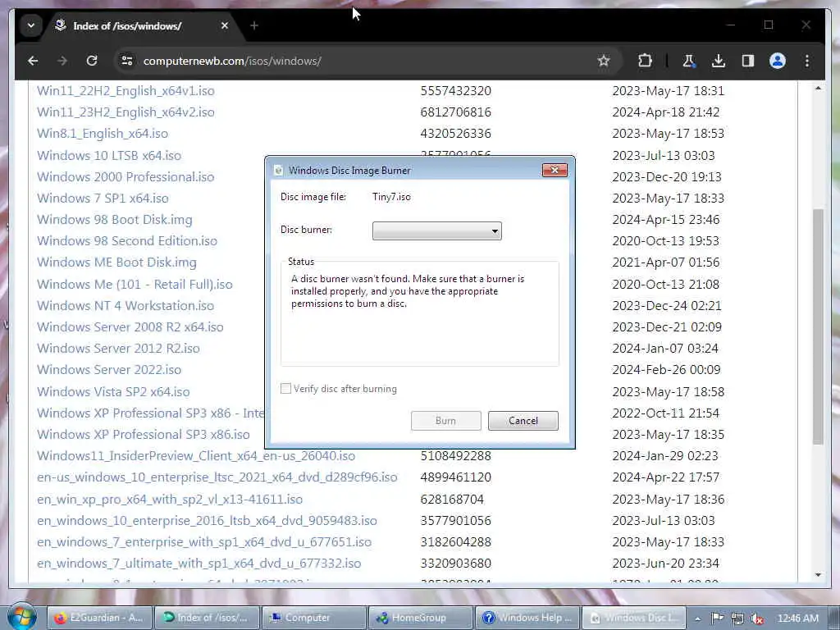
Task: Click the page scroll down arrow
Action: [818, 575]
